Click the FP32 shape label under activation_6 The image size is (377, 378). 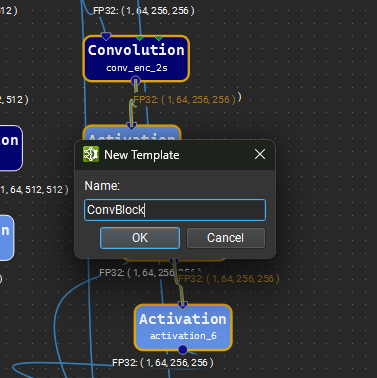[163, 363]
